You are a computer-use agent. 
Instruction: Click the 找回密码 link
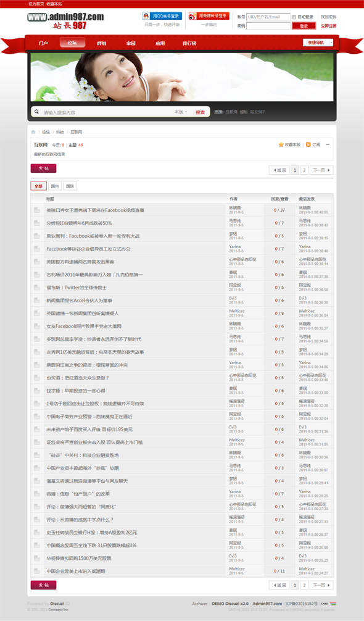coord(328,17)
